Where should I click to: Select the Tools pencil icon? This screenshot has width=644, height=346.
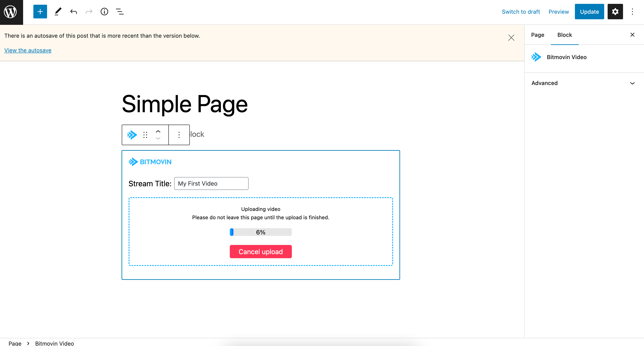point(58,12)
